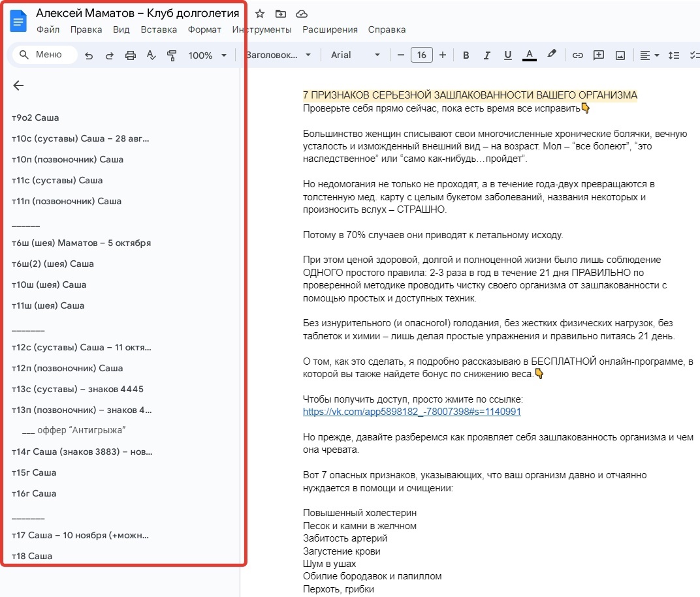Click the Redo arrow
Viewport: 700px width, 597px height.
tap(110, 55)
